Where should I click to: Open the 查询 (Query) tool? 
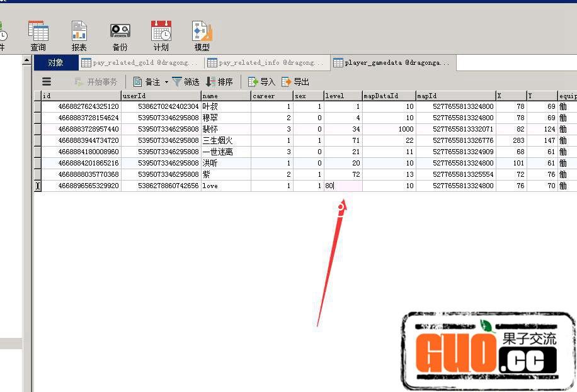(x=38, y=36)
